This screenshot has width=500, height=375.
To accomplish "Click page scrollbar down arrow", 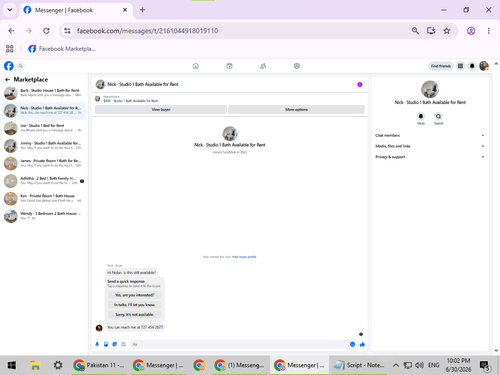I will coord(496,351).
